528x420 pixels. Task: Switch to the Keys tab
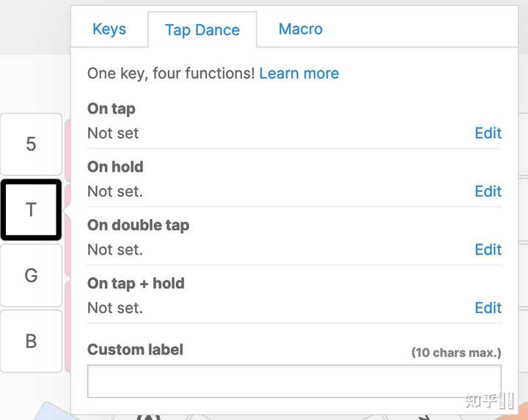coord(109,29)
